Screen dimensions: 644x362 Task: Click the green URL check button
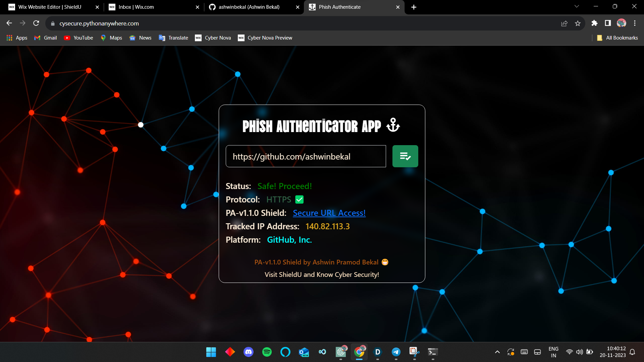405,156
